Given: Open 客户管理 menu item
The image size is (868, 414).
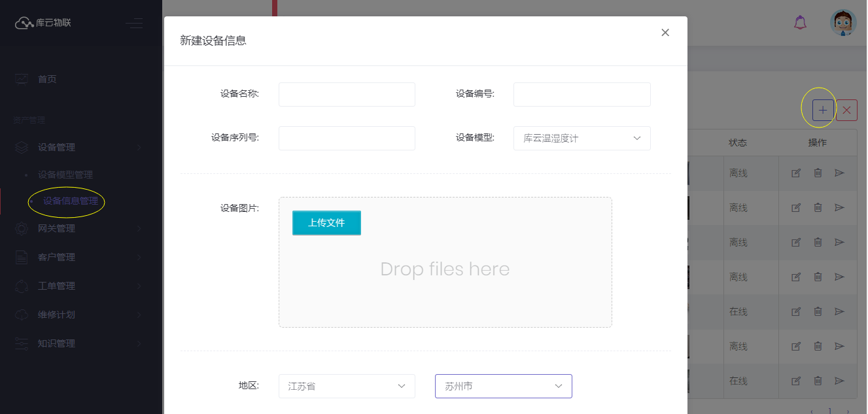Looking at the screenshot, I should pyautogui.click(x=57, y=257).
